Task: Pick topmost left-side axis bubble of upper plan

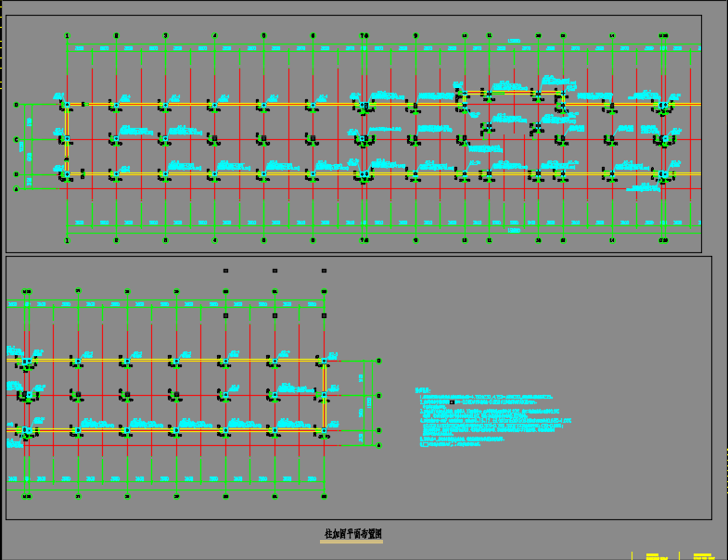Action: pos(16,105)
